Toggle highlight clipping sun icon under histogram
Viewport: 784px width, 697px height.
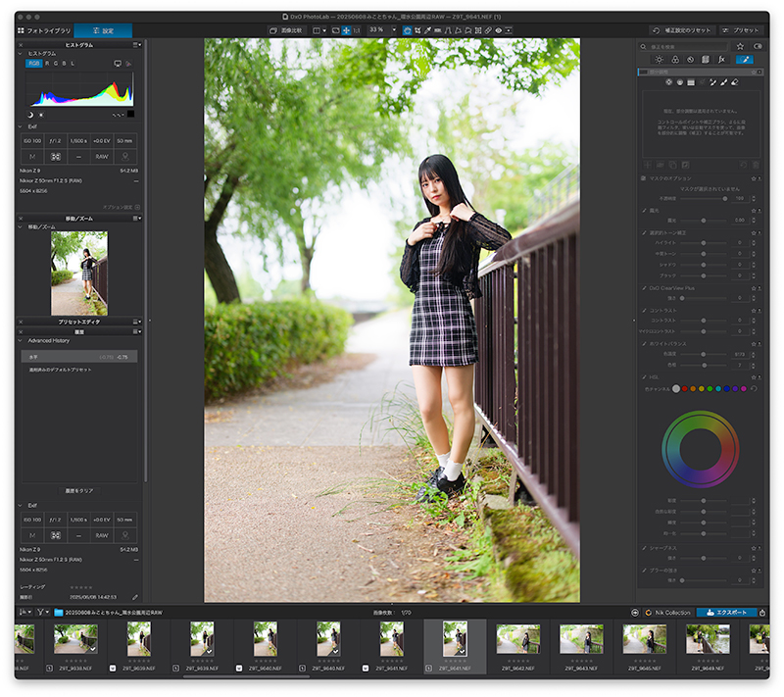41,115
